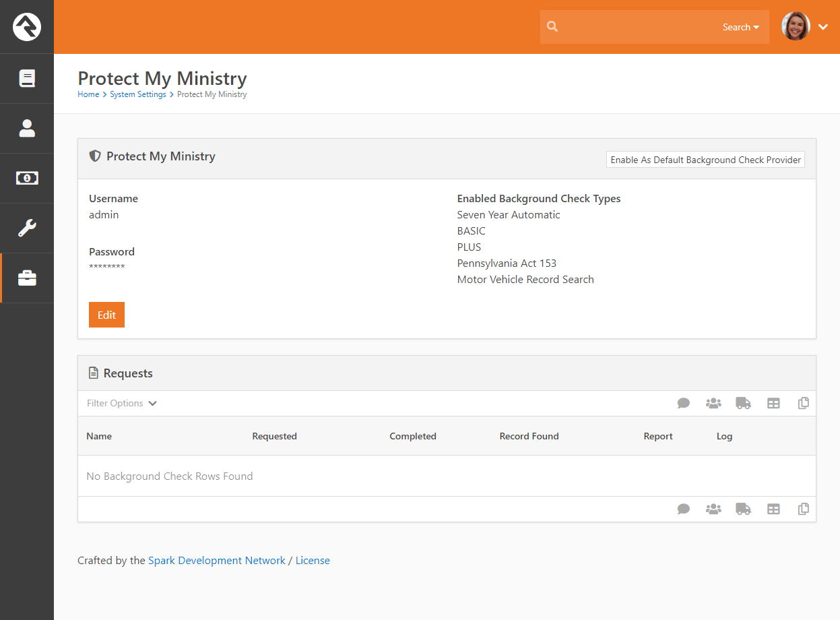Sort by the Completed column header

pyautogui.click(x=413, y=436)
